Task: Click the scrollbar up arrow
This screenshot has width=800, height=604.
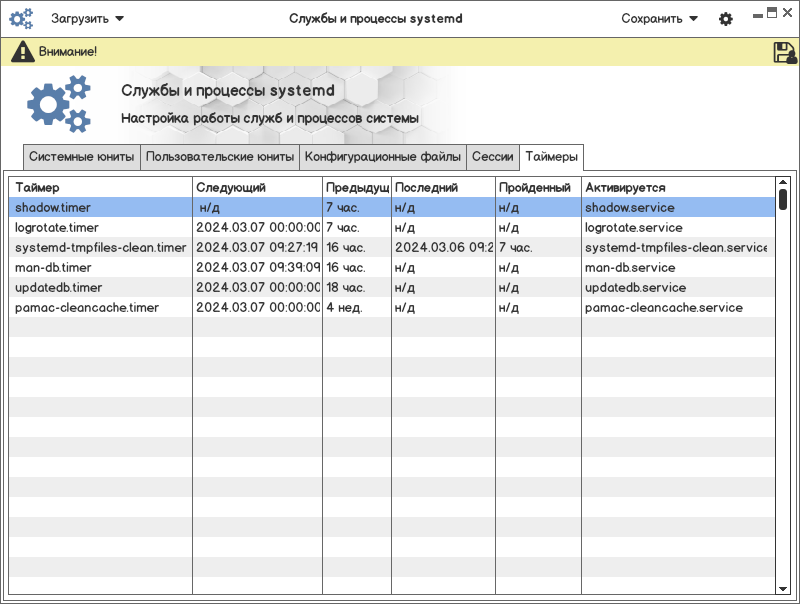Action: [783, 183]
